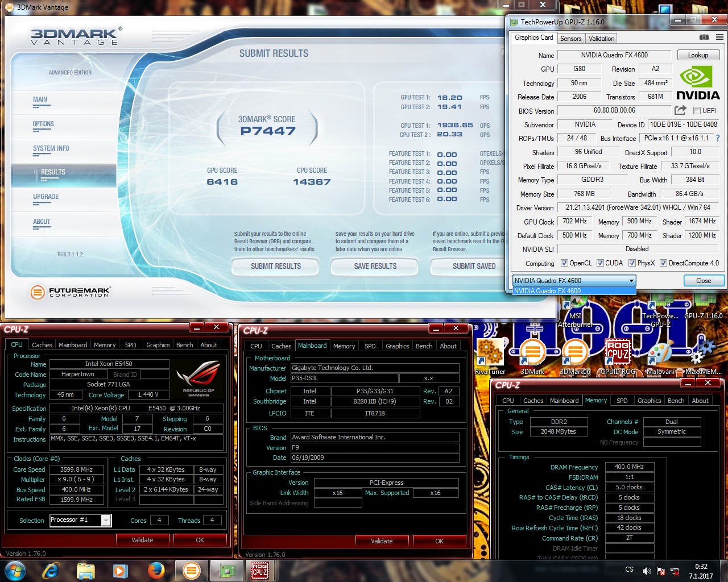Open the GPU-Z hamburger menu icon
728x582 pixels.
tap(719, 37)
